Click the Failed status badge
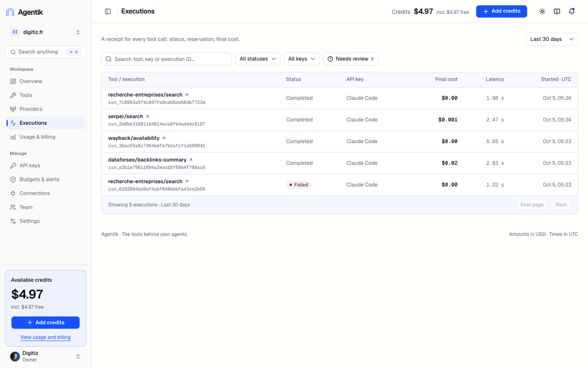The image size is (588, 368). pyautogui.click(x=299, y=184)
